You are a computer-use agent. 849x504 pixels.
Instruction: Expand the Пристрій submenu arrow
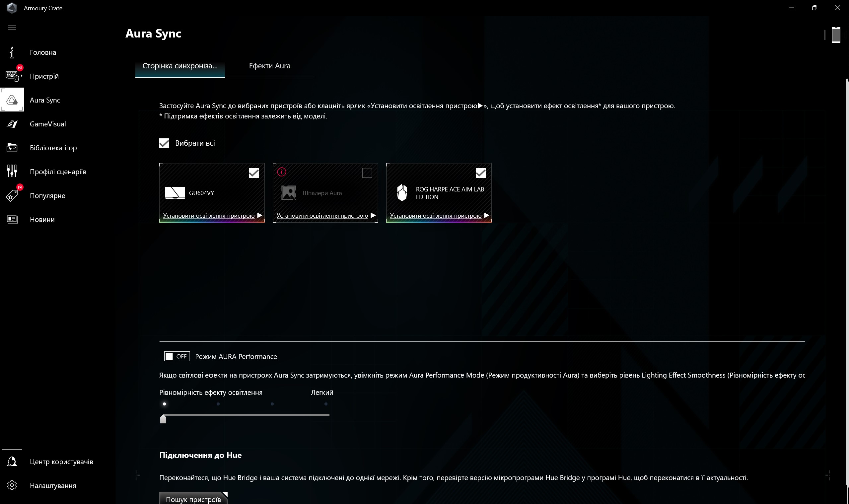point(22,76)
